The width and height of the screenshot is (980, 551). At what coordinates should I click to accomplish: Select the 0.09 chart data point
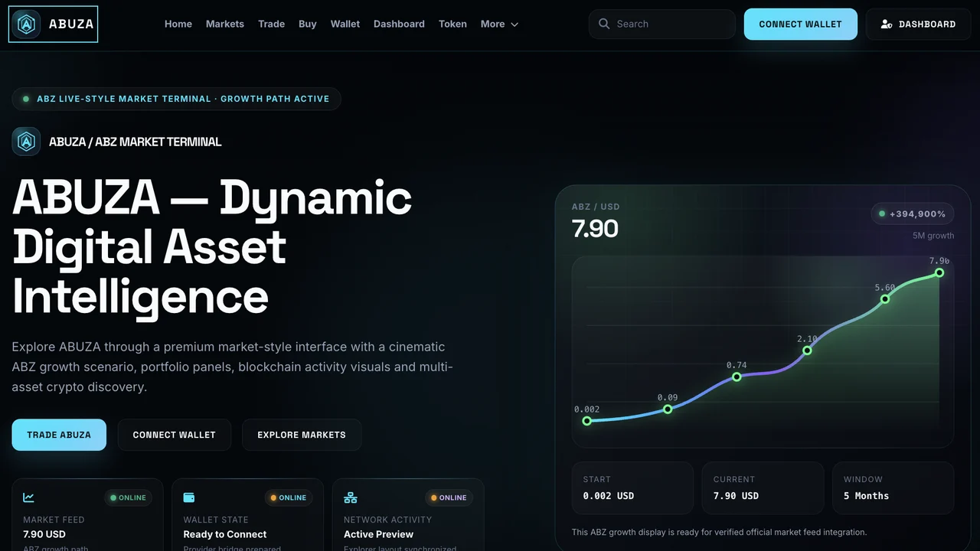point(668,409)
